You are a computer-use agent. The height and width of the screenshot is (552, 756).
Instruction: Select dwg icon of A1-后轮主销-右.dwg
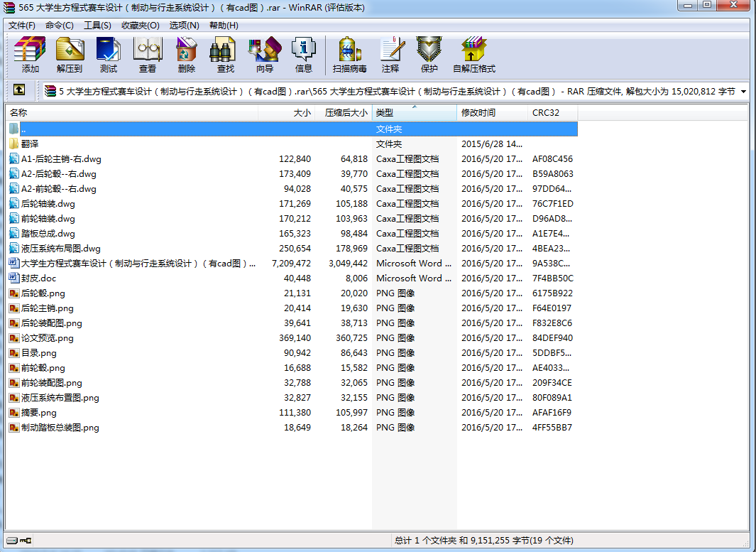coord(14,158)
